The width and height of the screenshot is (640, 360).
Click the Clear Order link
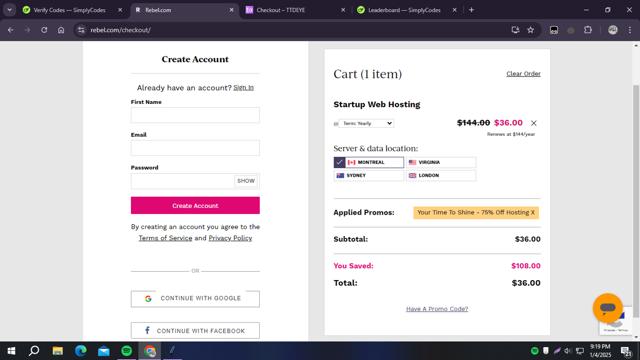tap(523, 74)
